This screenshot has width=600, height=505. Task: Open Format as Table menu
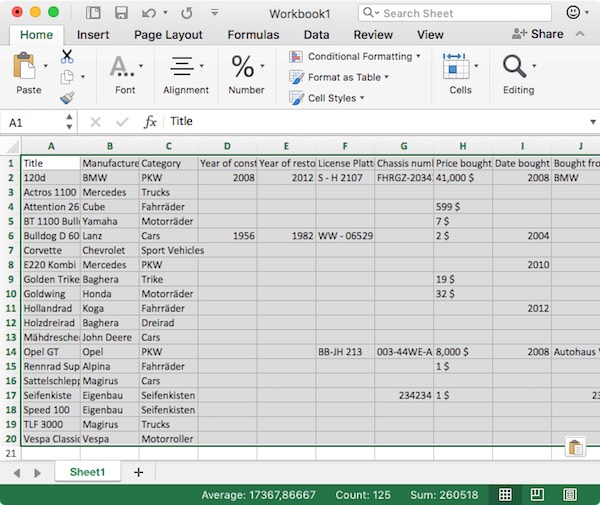339,77
